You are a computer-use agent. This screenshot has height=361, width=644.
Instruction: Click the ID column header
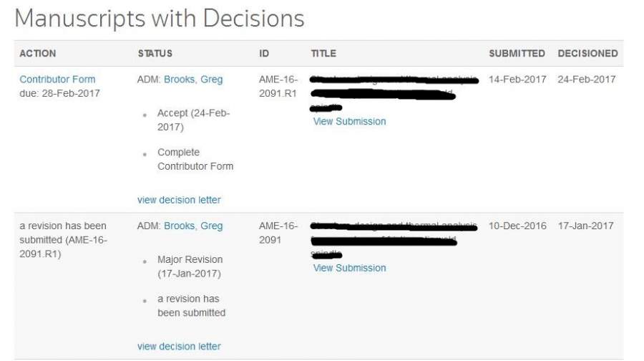pos(265,54)
